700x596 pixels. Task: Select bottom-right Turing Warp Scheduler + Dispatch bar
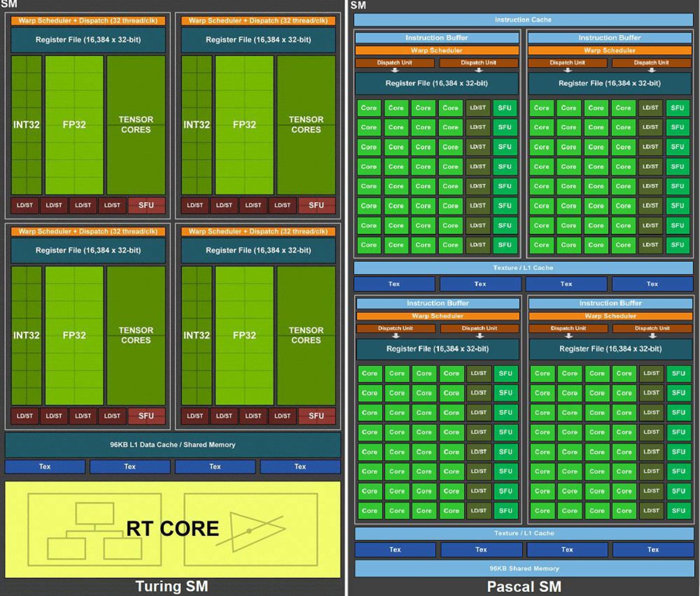point(258,231)
